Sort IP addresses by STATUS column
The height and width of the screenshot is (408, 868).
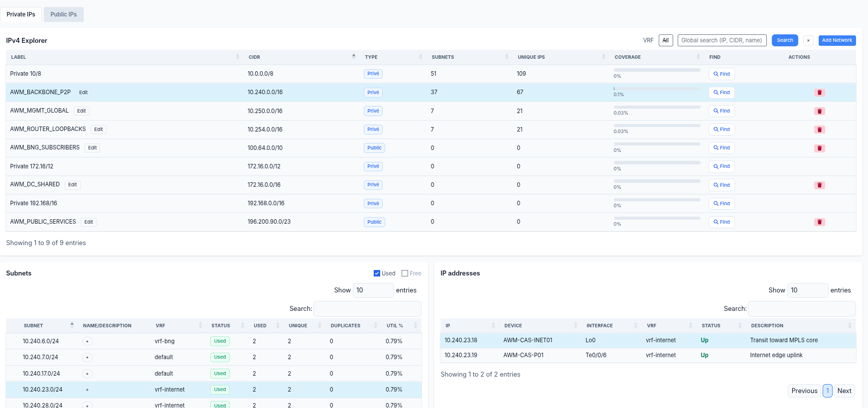pyautogui.click(x=721, y=326)
